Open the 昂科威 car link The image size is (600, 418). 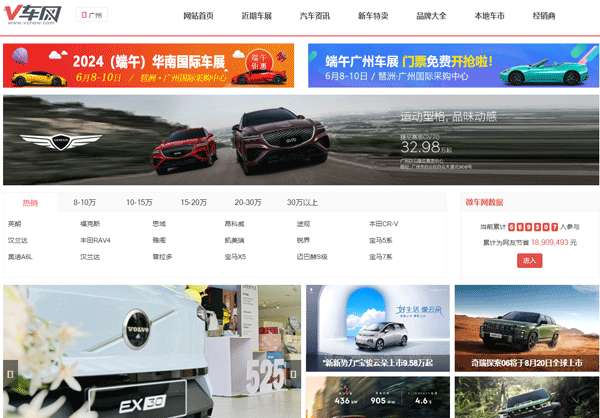pos(234,224)
